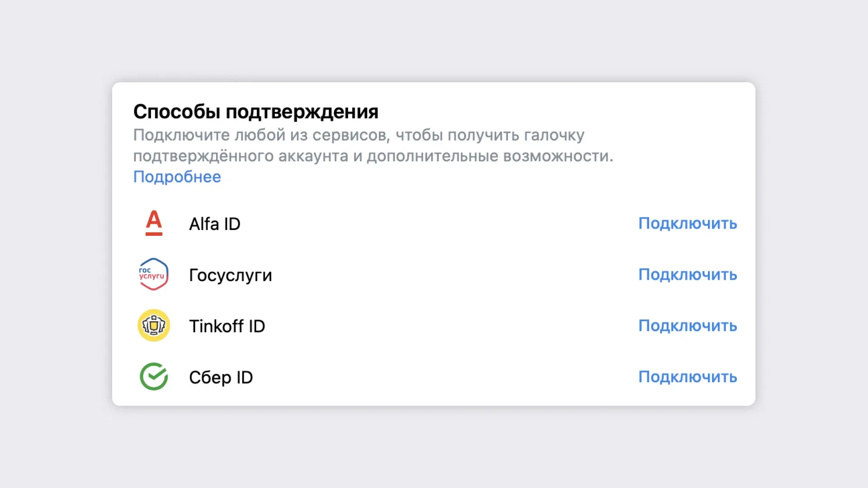Open the Подробнее link

point(177,177)
